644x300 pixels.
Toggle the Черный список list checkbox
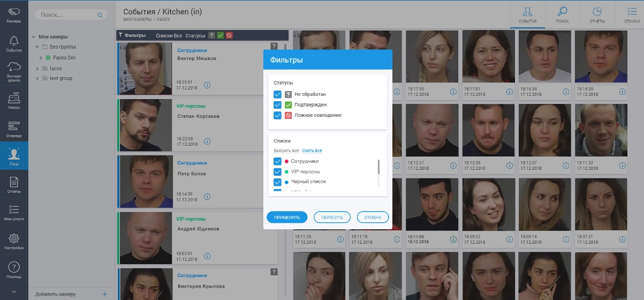[x=277, y=182]
